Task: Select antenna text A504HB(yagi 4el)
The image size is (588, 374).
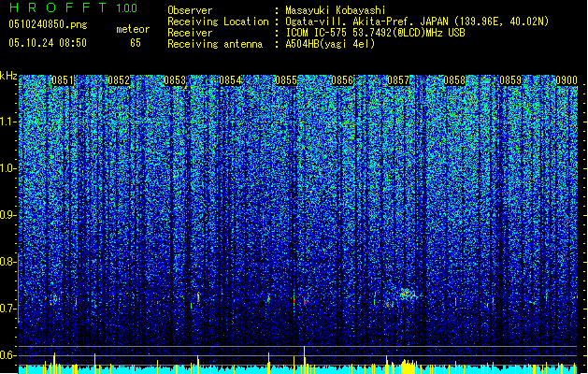Action: [330, 44]
